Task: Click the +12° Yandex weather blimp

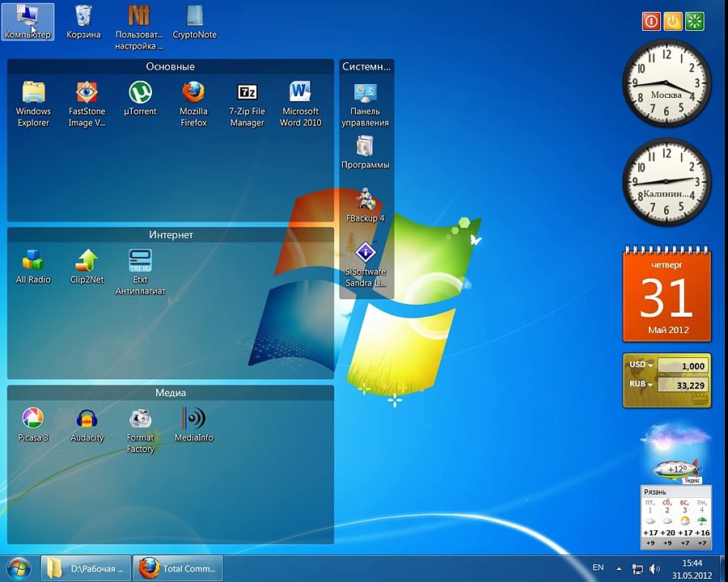Action: (677, 470)
